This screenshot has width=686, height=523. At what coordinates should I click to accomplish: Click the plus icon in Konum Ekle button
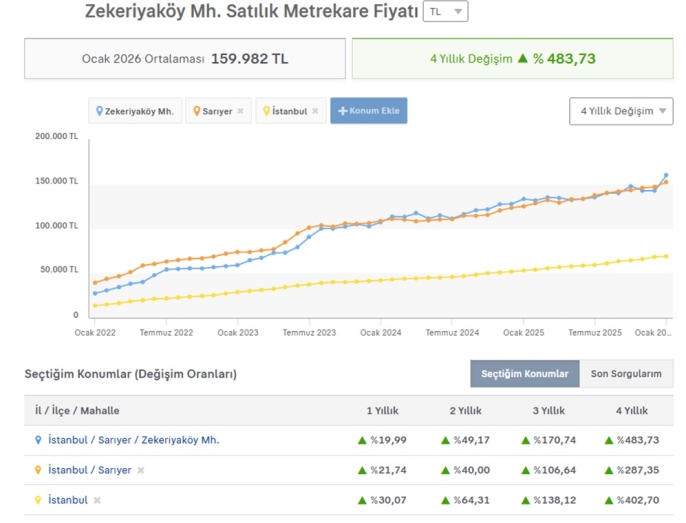(343, 111)
